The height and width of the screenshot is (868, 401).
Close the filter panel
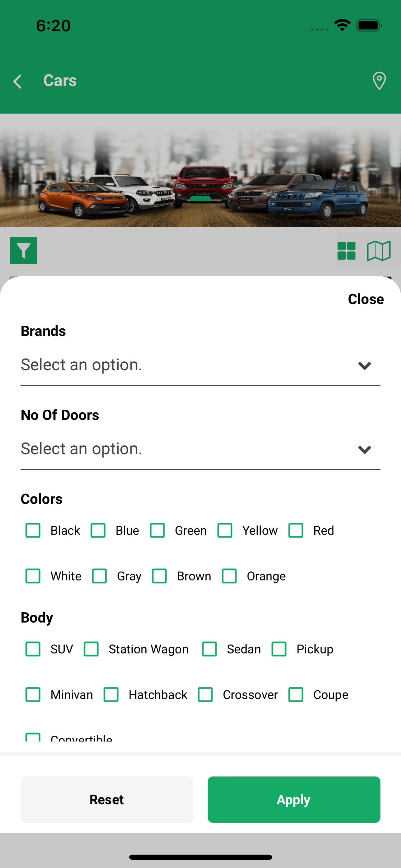pos(366,299)
